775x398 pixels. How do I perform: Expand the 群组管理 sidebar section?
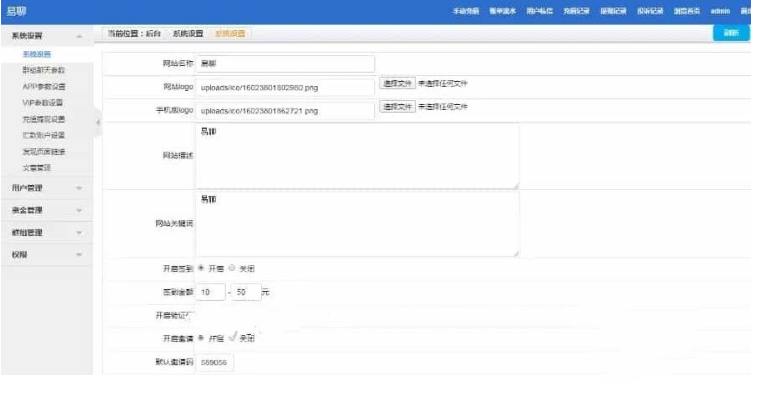tap(47, 232)
